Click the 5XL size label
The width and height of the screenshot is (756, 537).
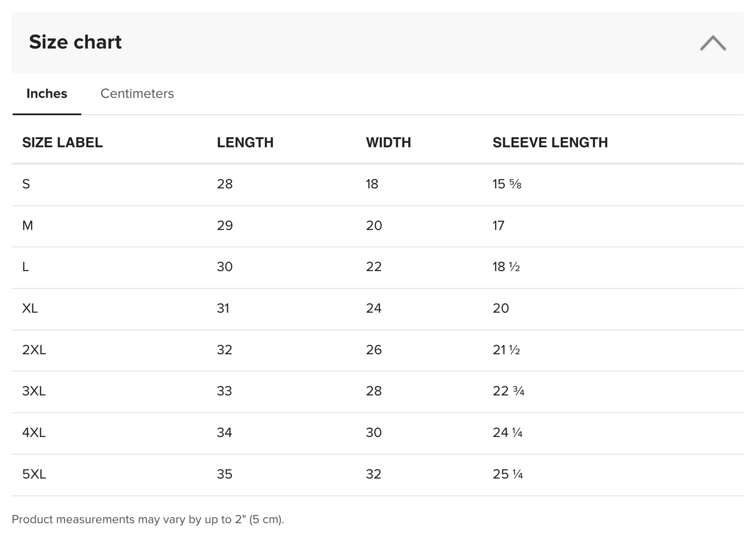coord(34,474)
